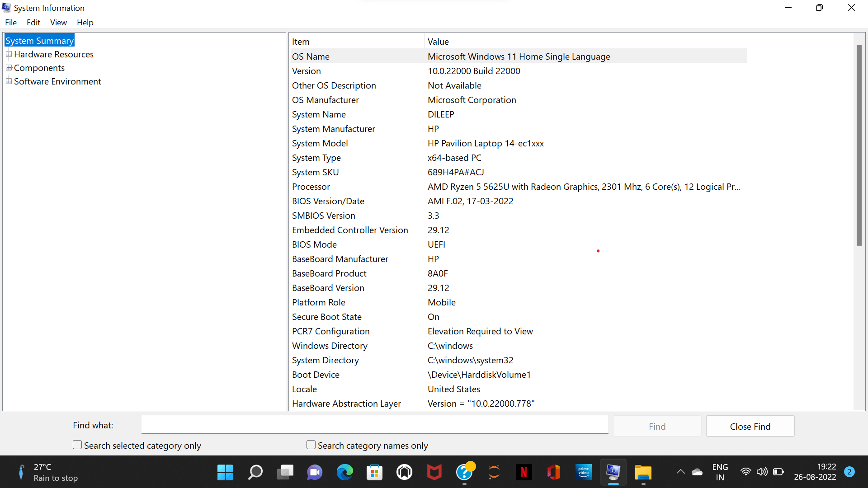Click the Get Help question mark taskbar icon

[464, 472]
